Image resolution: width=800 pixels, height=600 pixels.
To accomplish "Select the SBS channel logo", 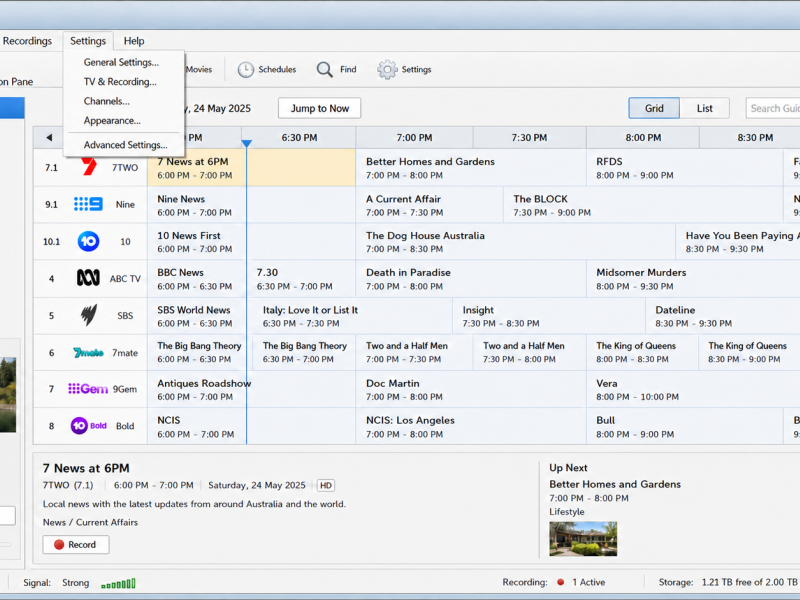I will point(89,315).
